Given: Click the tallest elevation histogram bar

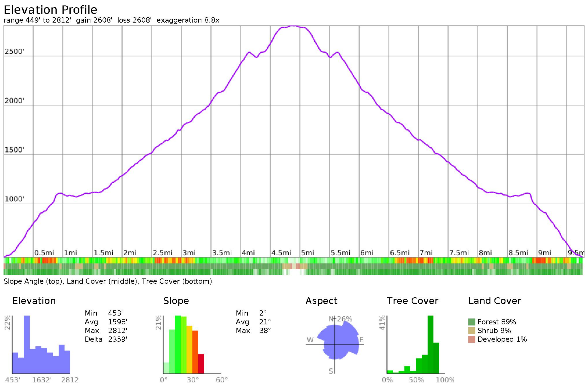Looking at the screenshot, I should [x=27, y=344].
